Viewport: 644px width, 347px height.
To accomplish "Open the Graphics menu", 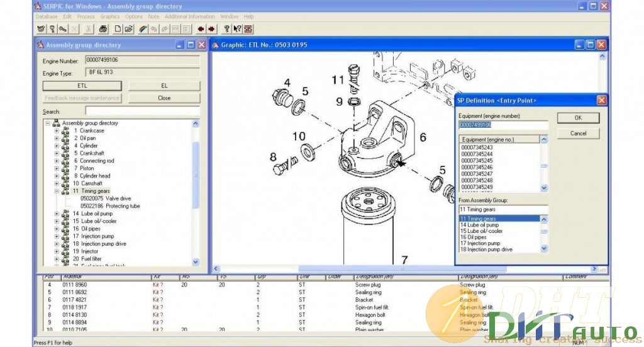I will (110, 16).
